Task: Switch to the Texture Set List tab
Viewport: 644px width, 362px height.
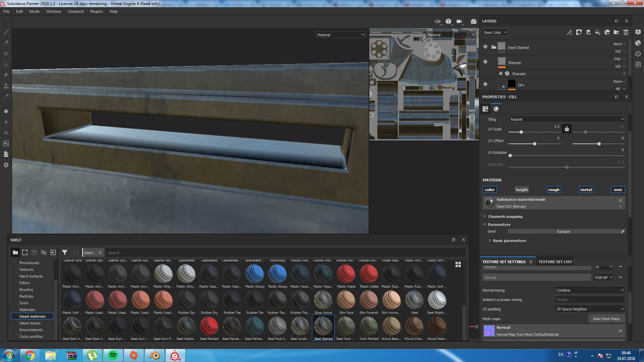Action: click(555, 261)
